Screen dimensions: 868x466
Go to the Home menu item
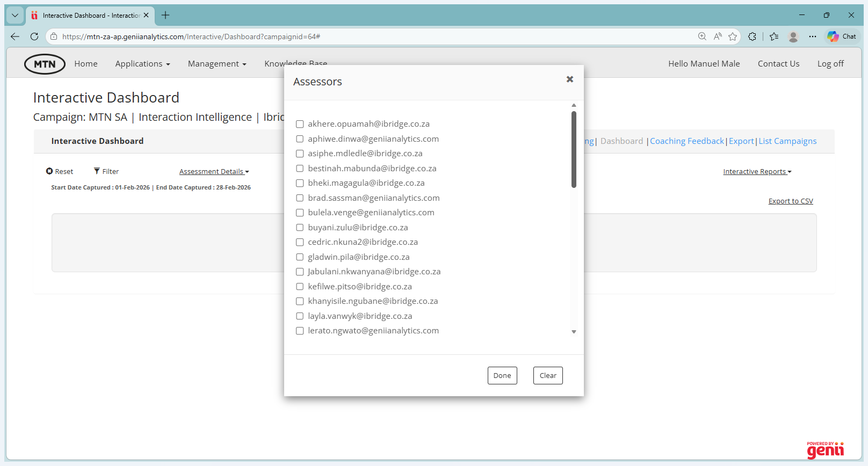pos(86,64)
